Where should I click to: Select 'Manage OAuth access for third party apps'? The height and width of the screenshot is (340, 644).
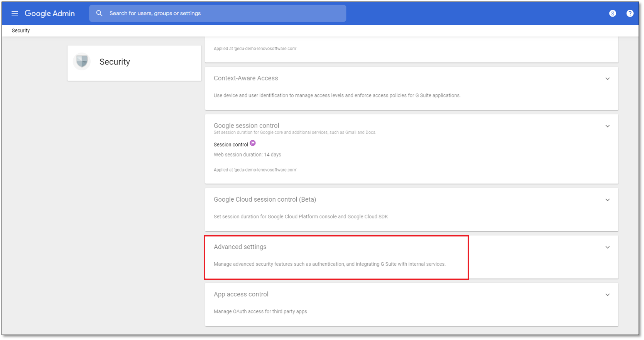(260, 311)
